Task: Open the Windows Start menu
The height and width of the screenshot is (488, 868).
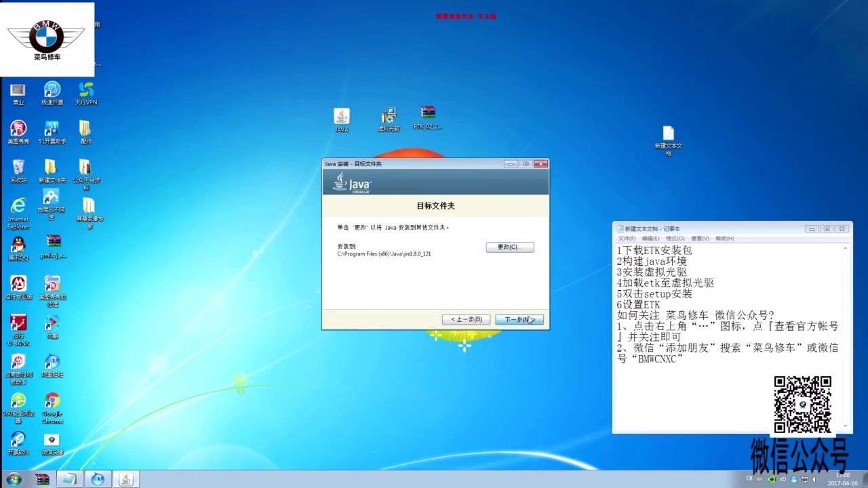Action: pos(14,479)
